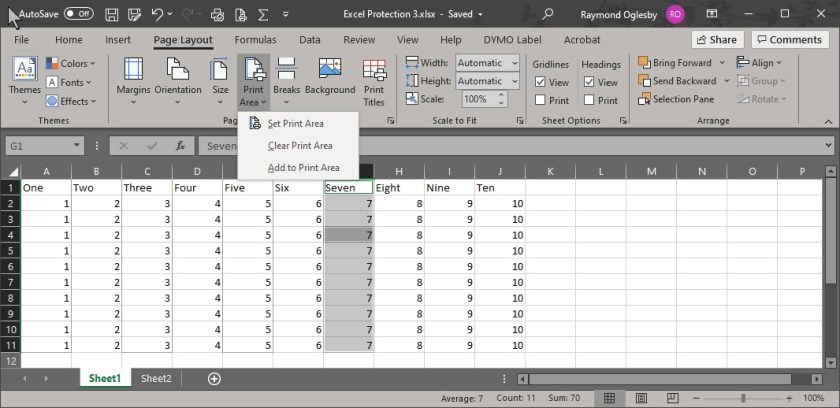Viewport: 840px width, 408px height.
Task: Switch to Page Layout view in status bar
Action: (641, 398)
